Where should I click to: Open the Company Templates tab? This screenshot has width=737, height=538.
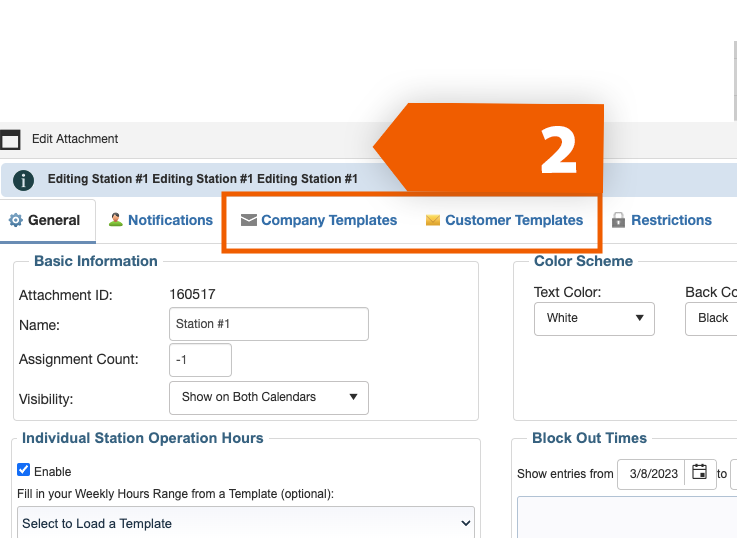pos(329,221)
